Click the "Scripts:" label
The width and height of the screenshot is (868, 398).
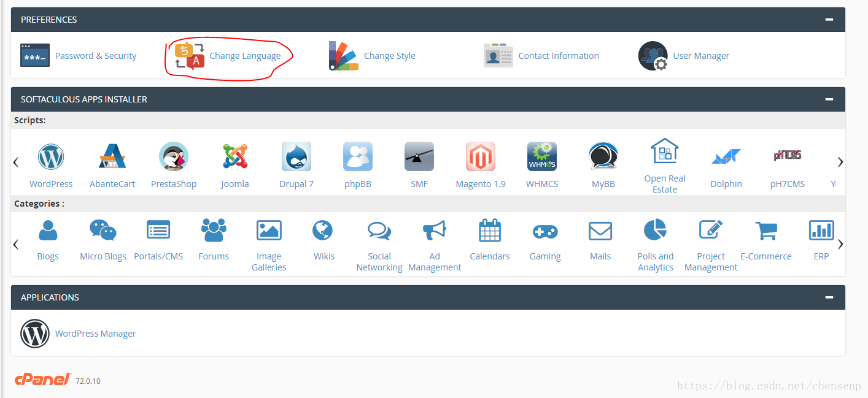point(30,120)
